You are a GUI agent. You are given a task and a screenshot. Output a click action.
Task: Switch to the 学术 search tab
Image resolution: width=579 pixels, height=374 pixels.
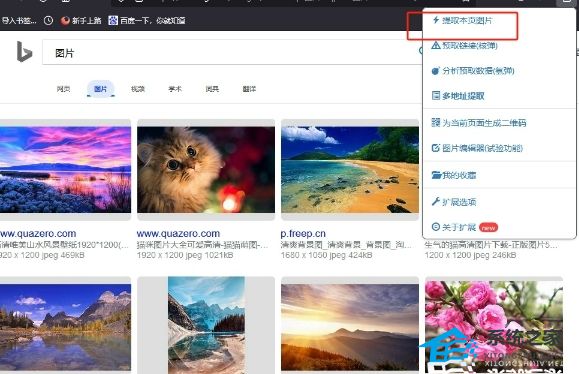(x=175, y=89)
